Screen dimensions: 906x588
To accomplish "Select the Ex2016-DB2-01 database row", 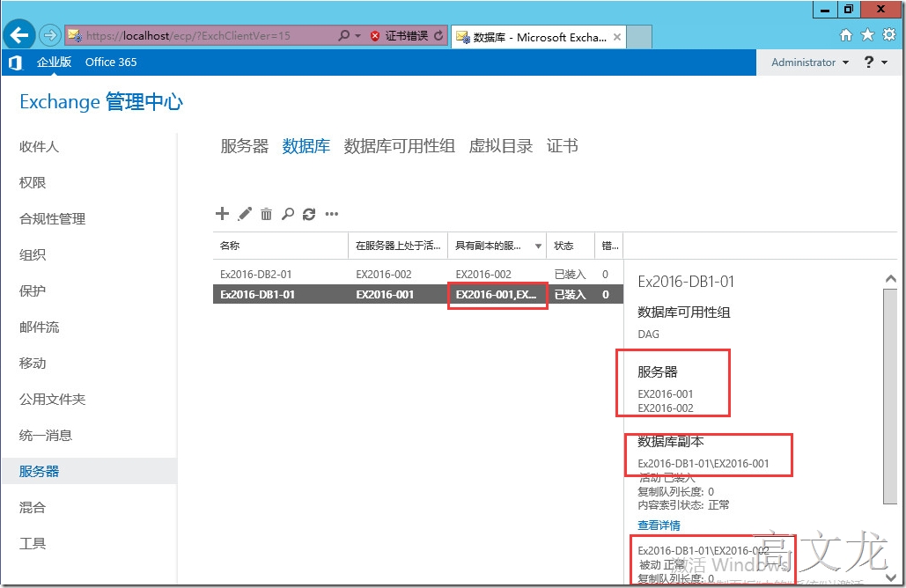I will [418, 275].
